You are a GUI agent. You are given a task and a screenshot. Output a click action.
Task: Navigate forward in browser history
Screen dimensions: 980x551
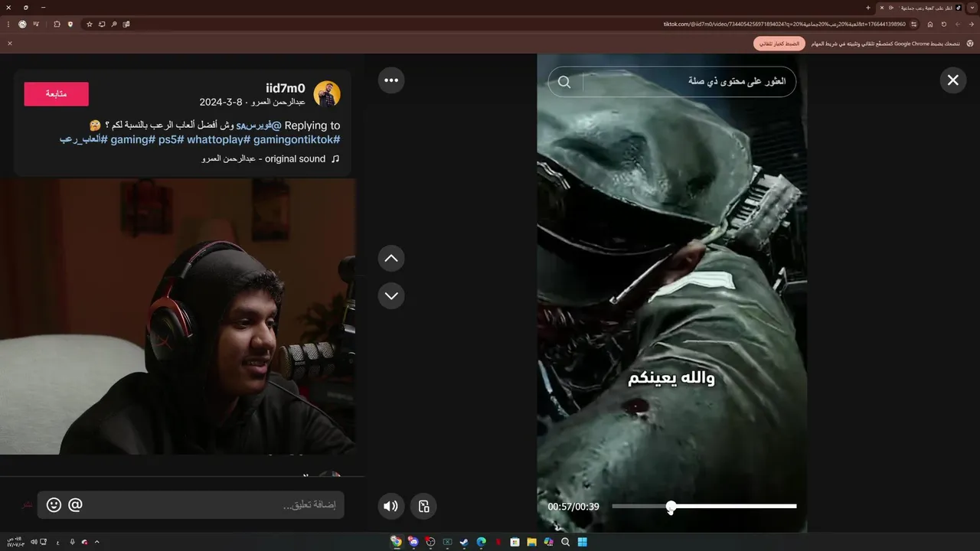[957, 24]
